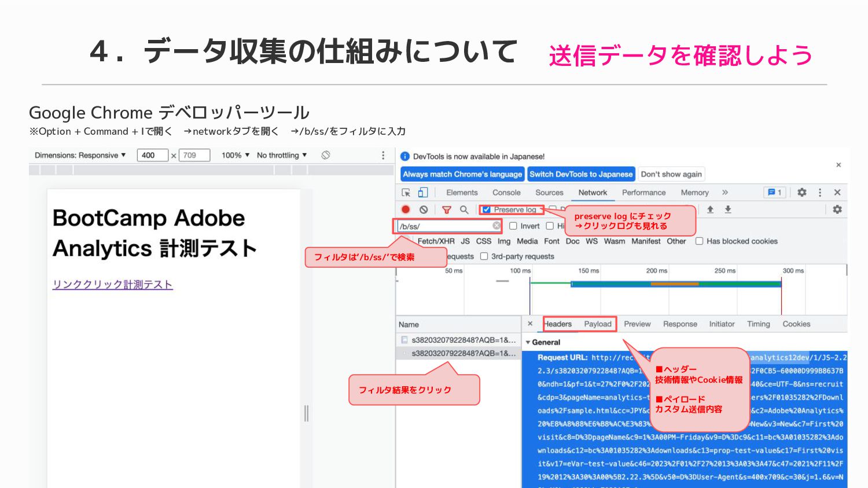Viewport: 868px width, 488px height.
Task: Toggle the Preserve log checkbox
Action: click(487, 209)
